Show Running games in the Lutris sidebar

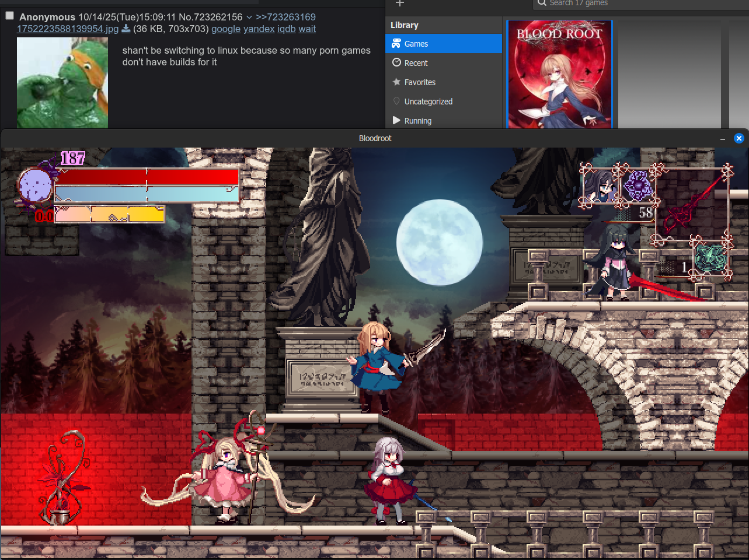click(x=444, y=121)
